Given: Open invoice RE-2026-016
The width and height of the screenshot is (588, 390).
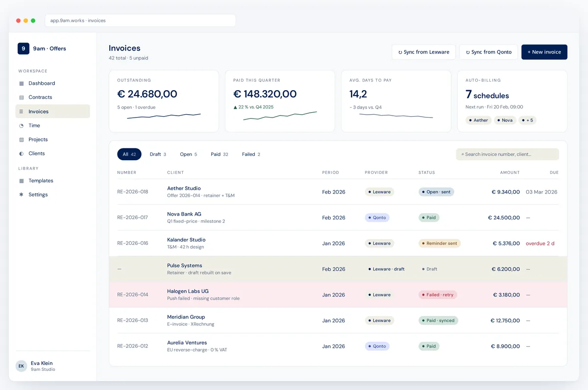Looking at the screenshot, I should pos(133,244).
